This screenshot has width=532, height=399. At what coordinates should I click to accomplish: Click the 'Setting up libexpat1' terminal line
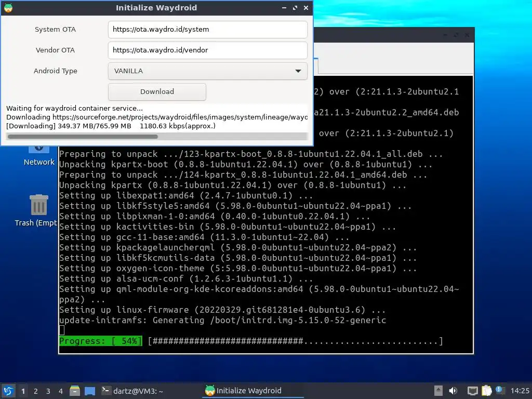tap(186, 196)
